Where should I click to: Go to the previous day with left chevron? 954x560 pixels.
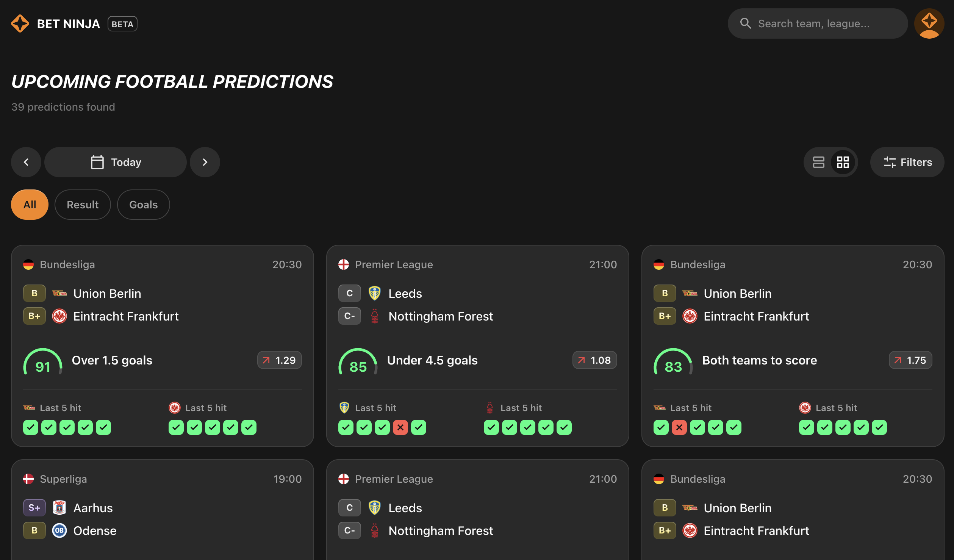(26, 162)
